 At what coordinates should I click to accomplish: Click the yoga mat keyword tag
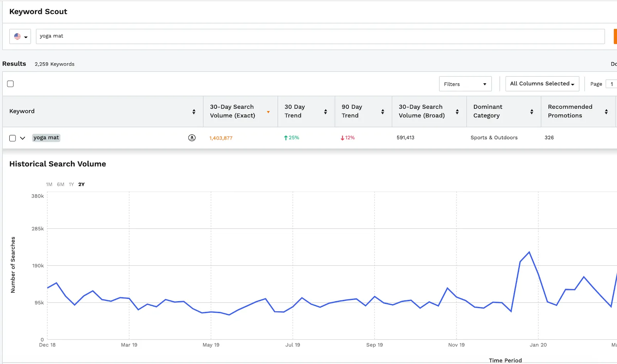tap(46, 138)
